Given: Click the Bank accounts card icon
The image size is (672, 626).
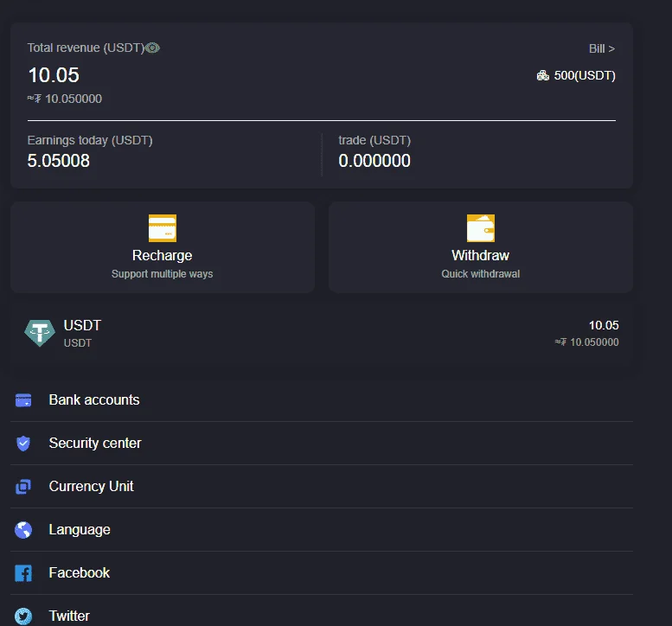Looking at the screenshot, I should tap(23, 400).
